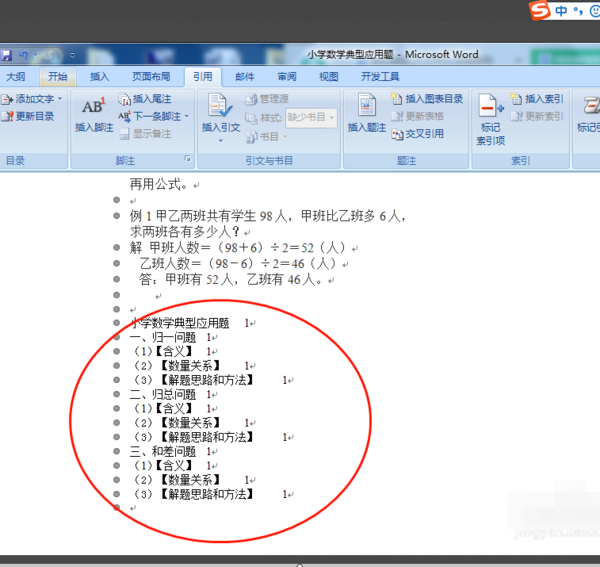This screenshot has width=600, height=567.
Task: Click the 管理源 icon button
Action: pos(266,99)
